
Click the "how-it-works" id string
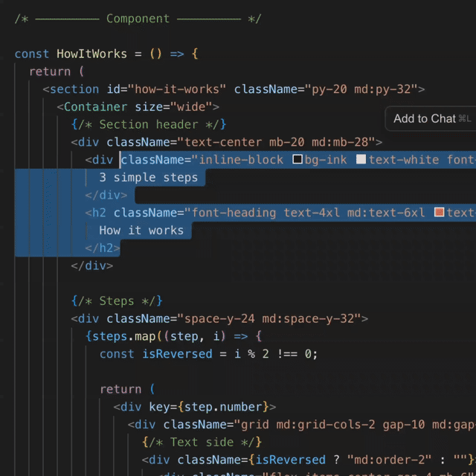point(177,89)
